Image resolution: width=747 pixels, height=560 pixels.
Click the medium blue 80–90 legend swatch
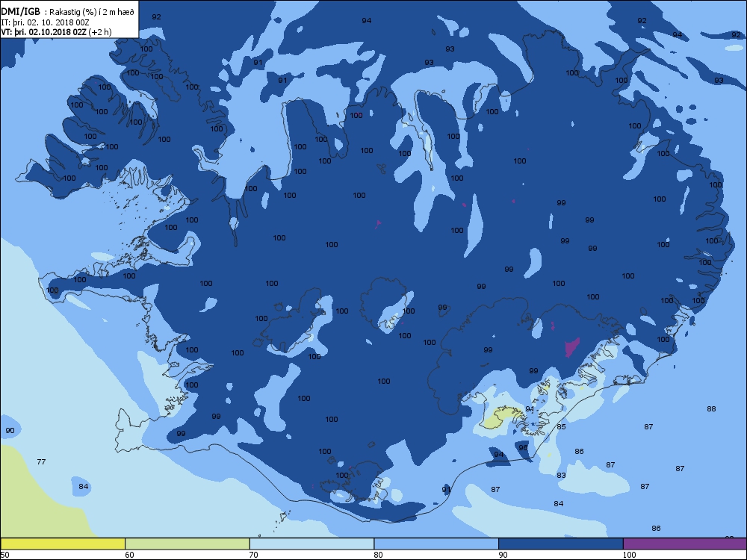coord(436,544)
